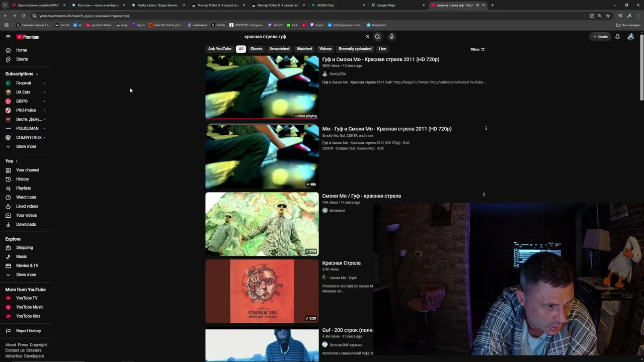Open the notifications bell
644x362 pixels.
click(x=617, y=37)
